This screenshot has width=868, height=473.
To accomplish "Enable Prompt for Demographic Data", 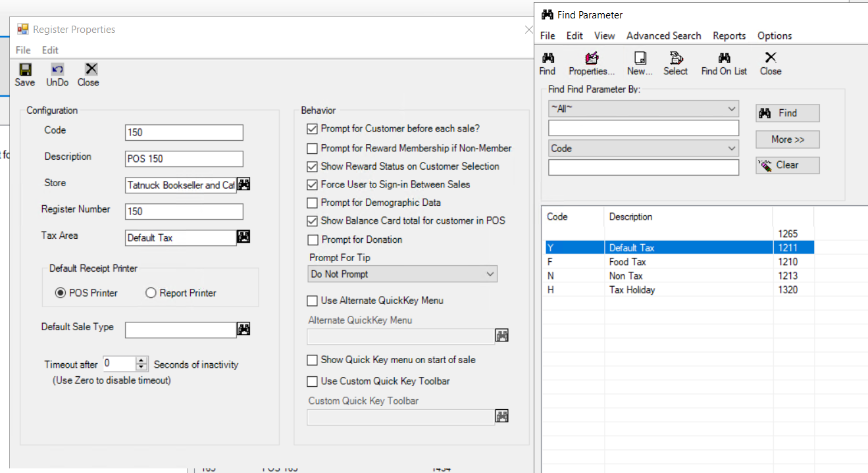I will click(312, 203).
